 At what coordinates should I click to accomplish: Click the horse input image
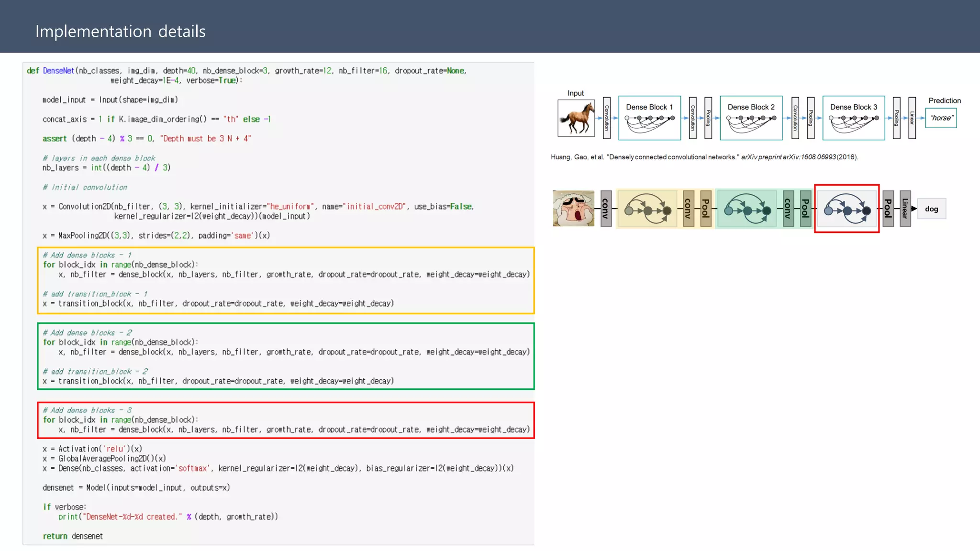pyautogui.click(x=576, y=118)
